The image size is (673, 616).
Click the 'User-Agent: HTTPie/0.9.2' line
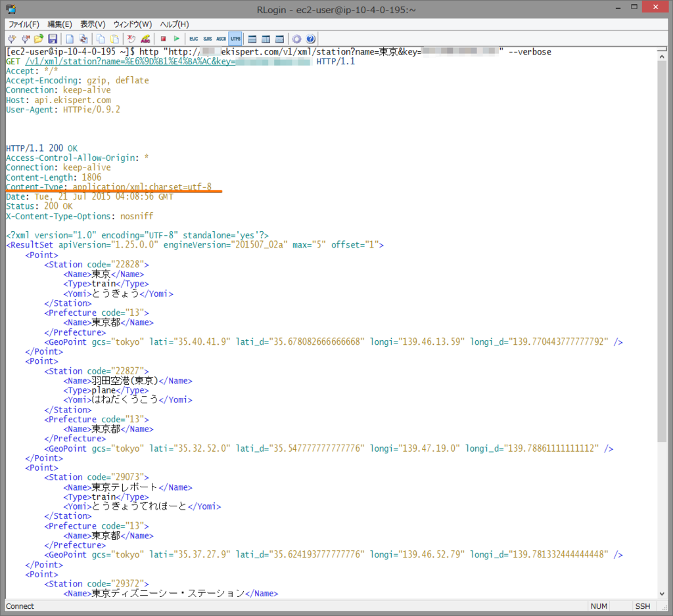coord(63,110)
